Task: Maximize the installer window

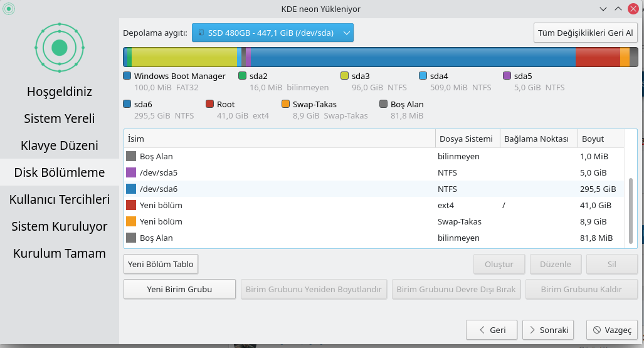Action: [618, 9]
